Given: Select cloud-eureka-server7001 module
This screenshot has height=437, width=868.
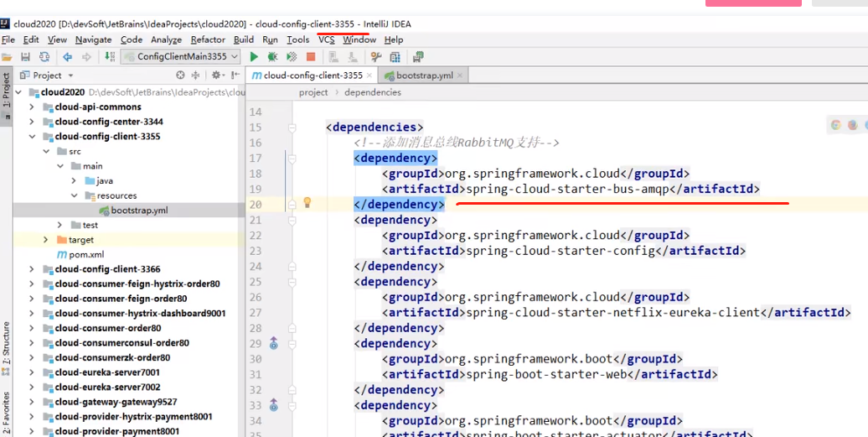Looking at the screenshot, I should (x=107, y=372).
